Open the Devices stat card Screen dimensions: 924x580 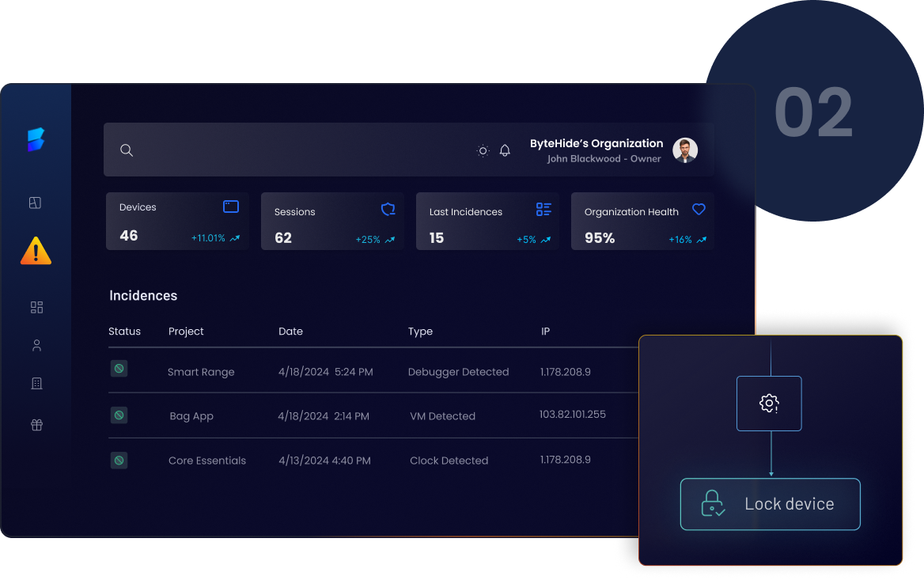pos(177,222)
